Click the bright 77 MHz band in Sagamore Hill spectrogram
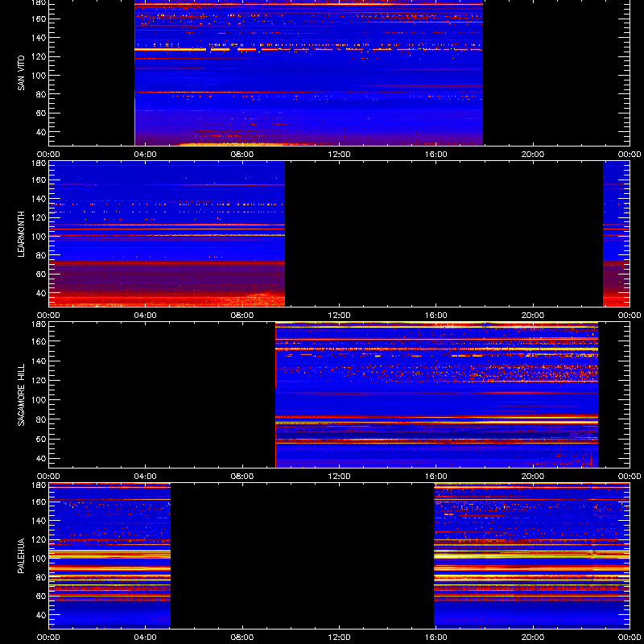Image resolution: width=644 pixels, height=644 pixels. [x=436, y=422]
